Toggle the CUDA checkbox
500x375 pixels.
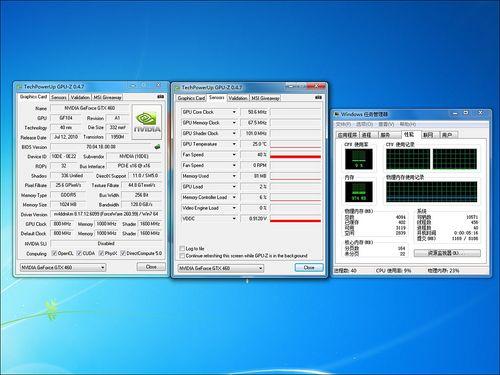coord(79,253)
